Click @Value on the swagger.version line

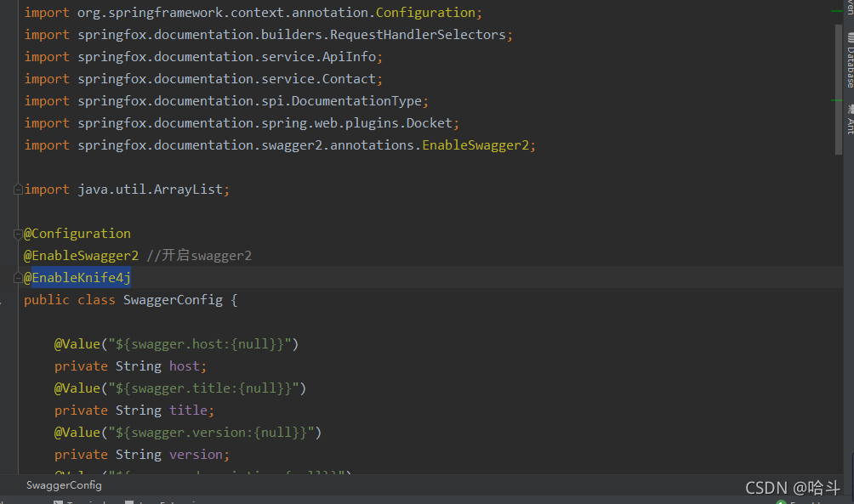(77, 433)
